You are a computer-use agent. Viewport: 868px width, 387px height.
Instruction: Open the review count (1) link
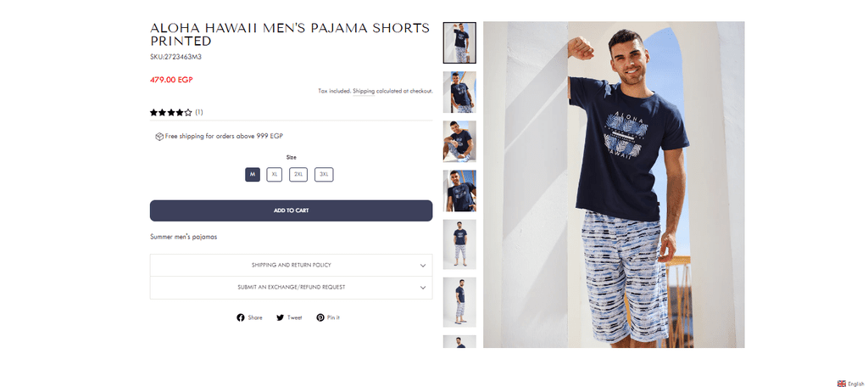point(198,113)
